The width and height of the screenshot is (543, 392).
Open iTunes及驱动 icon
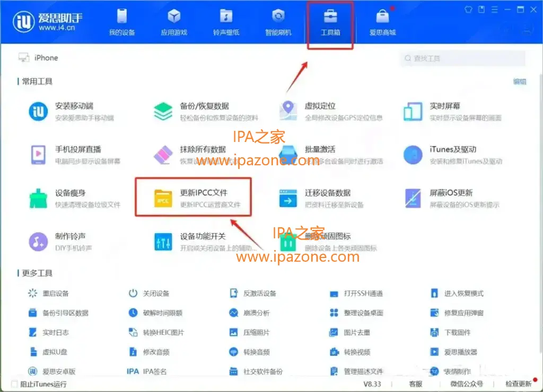(x=413, y=155)
